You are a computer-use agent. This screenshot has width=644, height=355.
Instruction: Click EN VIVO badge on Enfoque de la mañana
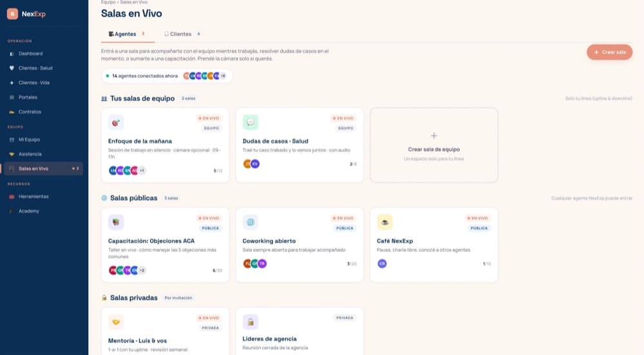pos(209,118)
